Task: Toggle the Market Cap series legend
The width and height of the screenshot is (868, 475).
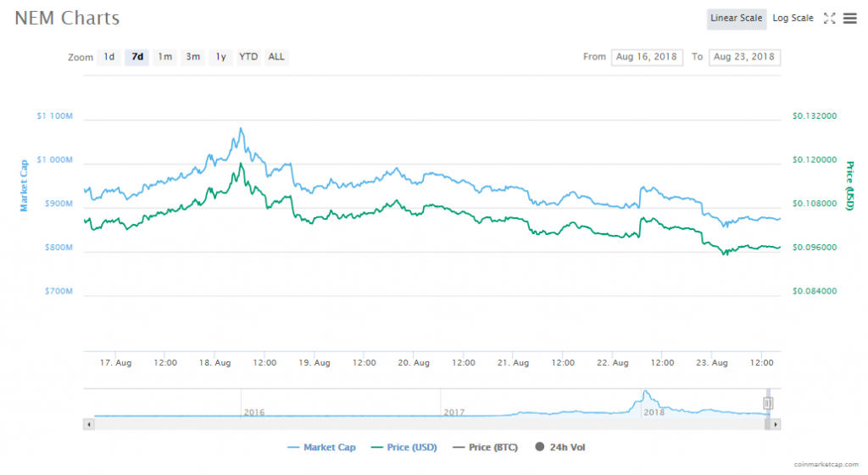Action: 321,447
